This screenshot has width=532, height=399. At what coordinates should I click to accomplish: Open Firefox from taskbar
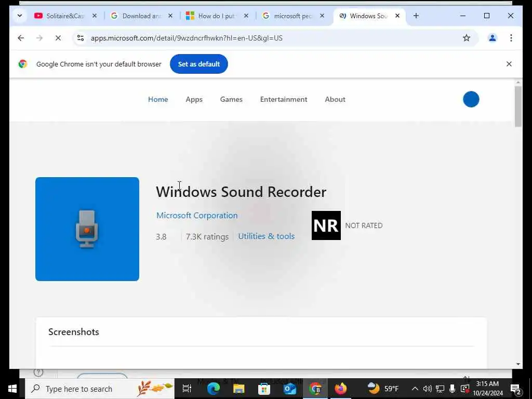341,389
